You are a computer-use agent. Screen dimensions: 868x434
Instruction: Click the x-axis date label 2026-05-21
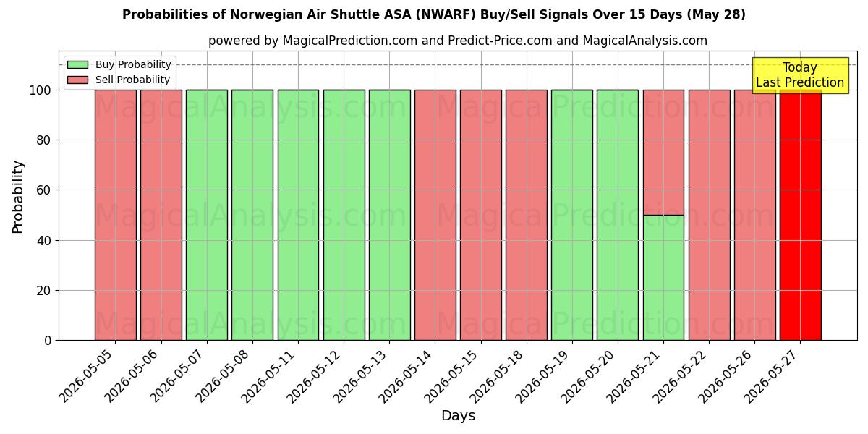coord(637,375)
